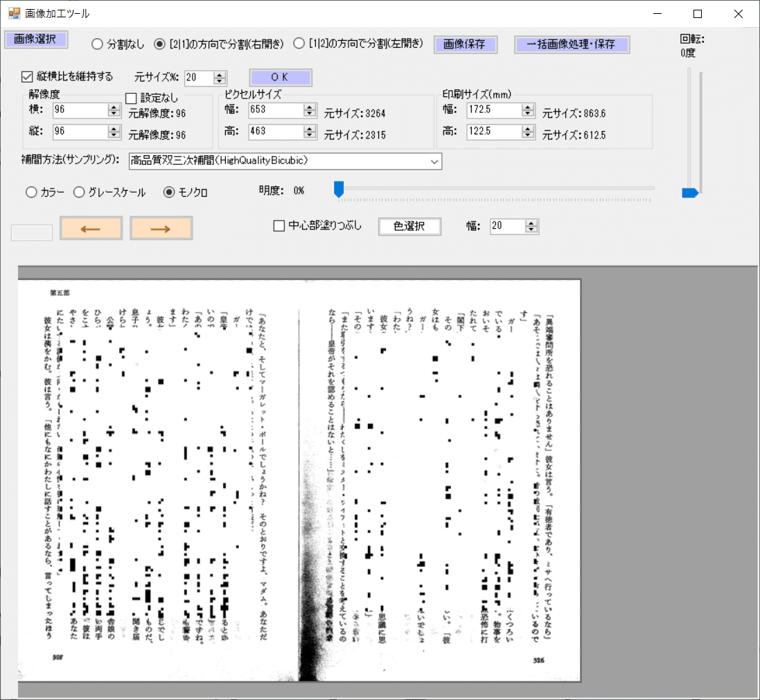Select the モノクロ radio option
This screenshot has width=760, height=700.
pos(186,193)
